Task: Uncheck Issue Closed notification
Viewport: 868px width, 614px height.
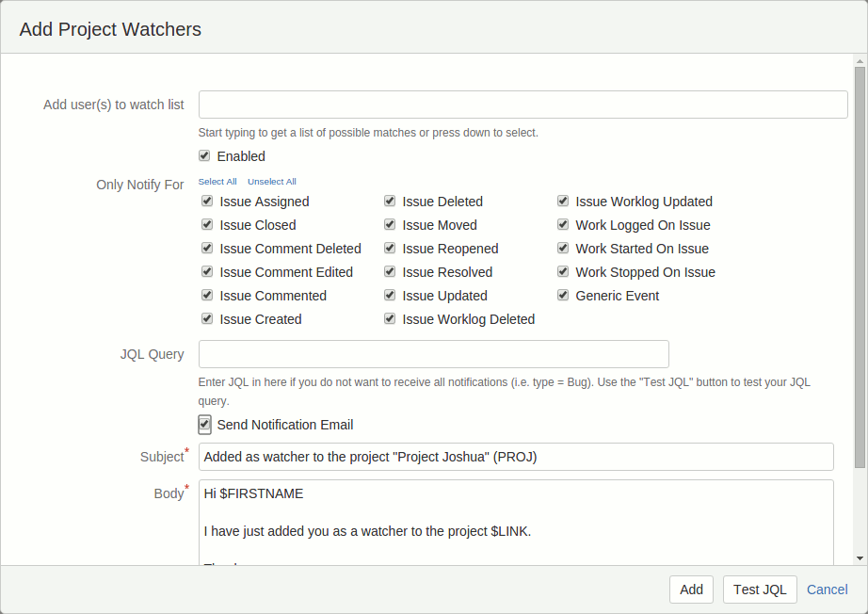Action: [207, 224]
